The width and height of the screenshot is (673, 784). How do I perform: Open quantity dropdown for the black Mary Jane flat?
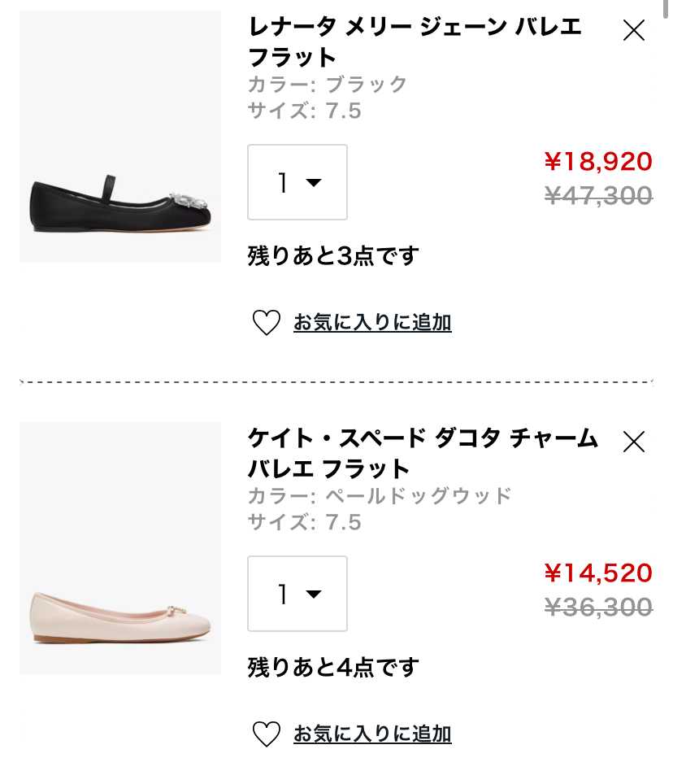(297, 182)
